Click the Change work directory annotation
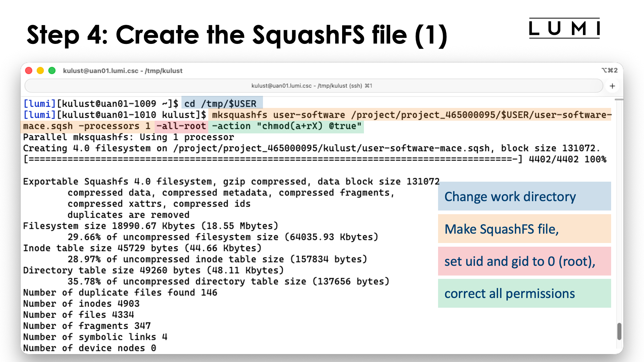This screenshot has width=644, height=362. click(510, 196)
